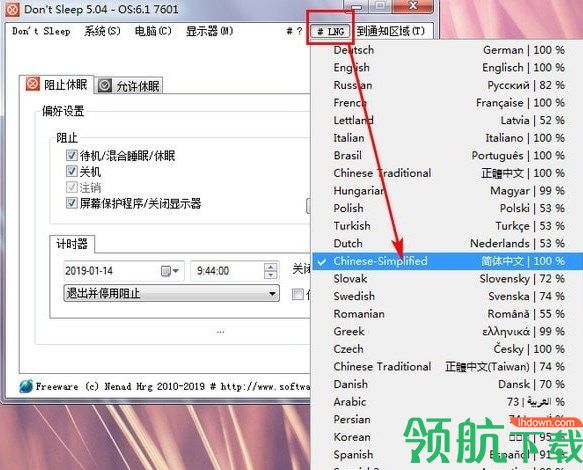Screen dimensions: 583x470
Task: Open the # LNG language menu
Action: click(331, 31)
